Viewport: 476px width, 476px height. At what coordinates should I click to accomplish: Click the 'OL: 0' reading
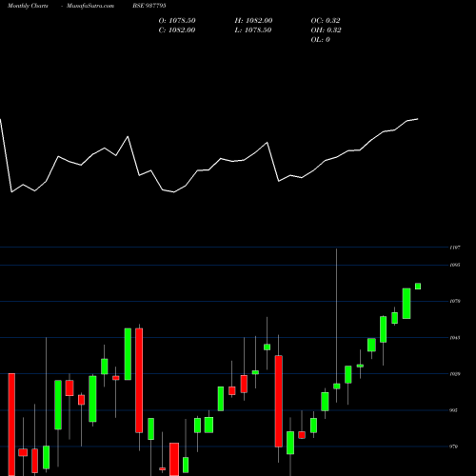pyautogui.click(x=321, y=40)
